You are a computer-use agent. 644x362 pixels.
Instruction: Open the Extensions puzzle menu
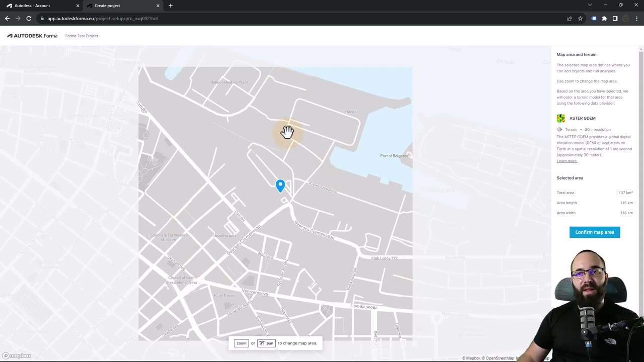pyautogui.click(x=604, y=19)
